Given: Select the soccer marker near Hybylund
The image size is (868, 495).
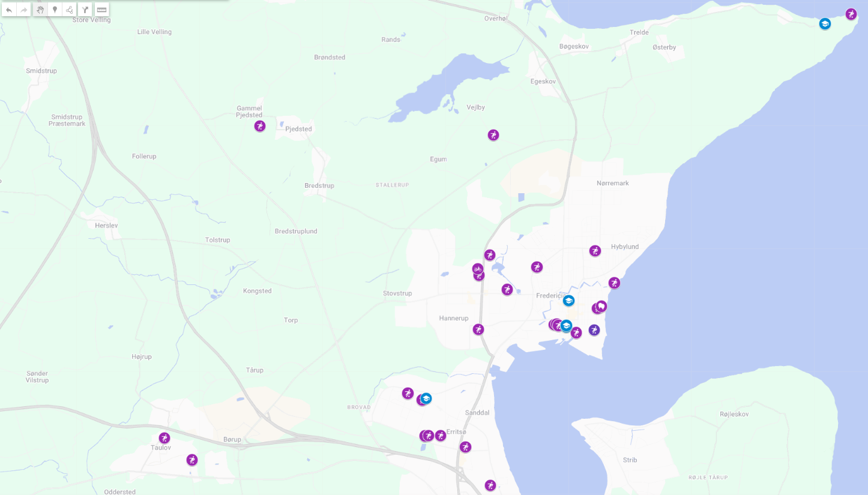Looking at the screenshot, I should (595, 251).
